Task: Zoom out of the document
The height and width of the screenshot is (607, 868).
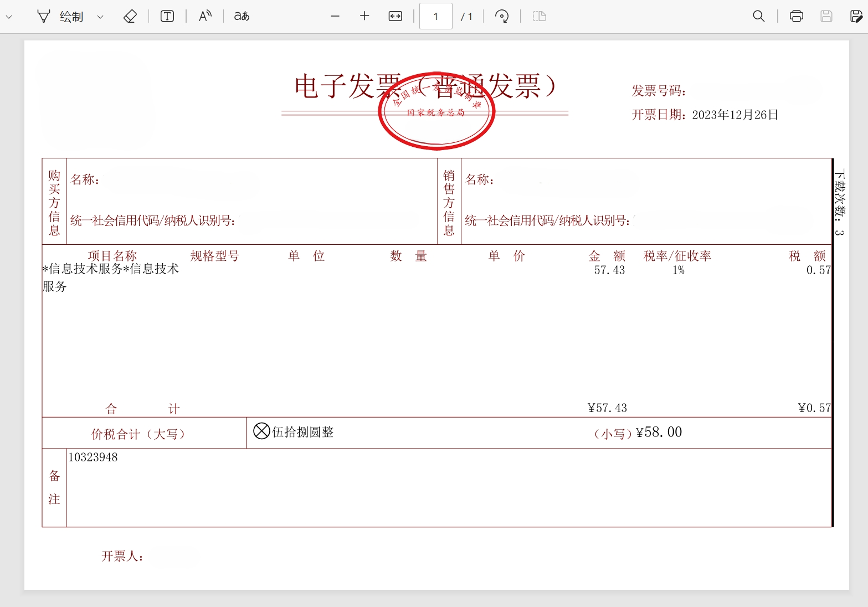Action: (x=335, y=16)
